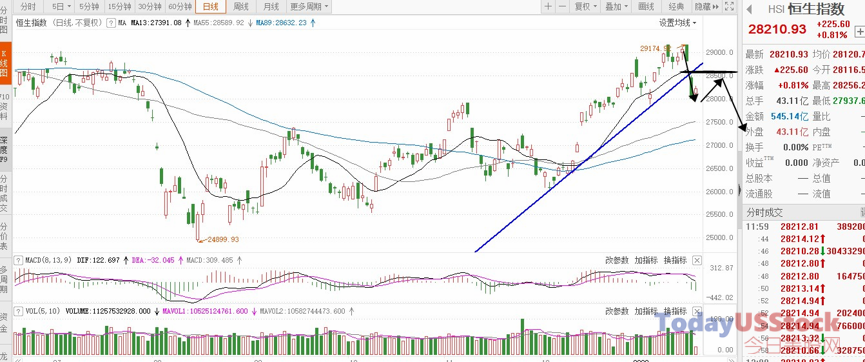Click the help question mark beside 恒生指数 title
This screenshot has width=865, height=362.
click(111, 23)
